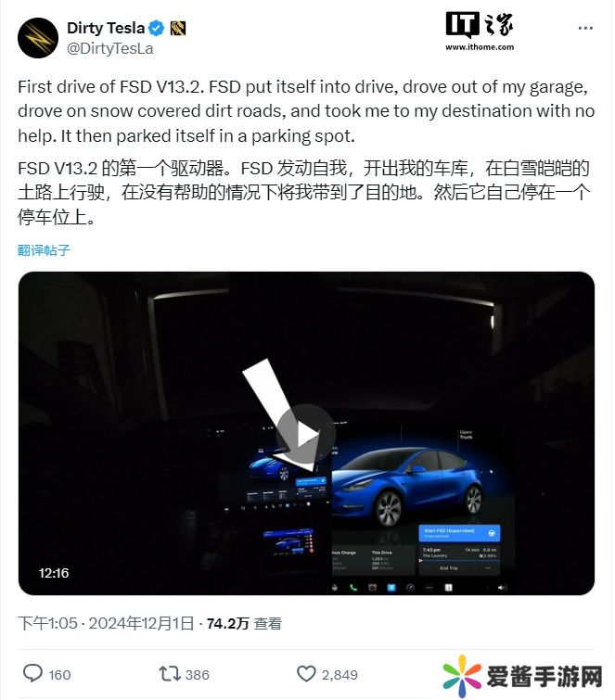Click the 74.2万 查看 view count
The image size is (615, 700).
(244, 623)
